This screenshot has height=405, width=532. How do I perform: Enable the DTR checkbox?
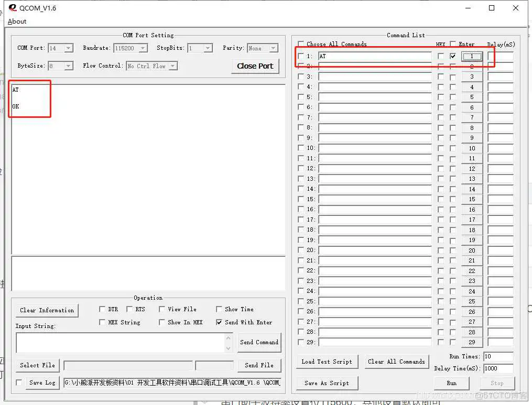(102, 309)
